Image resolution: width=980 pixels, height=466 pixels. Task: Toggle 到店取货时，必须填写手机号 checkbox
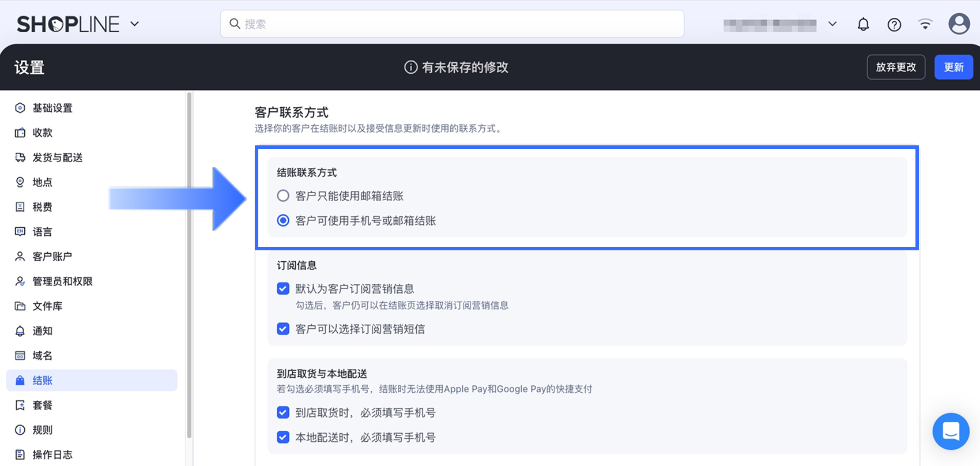click(x=283, y=413)
